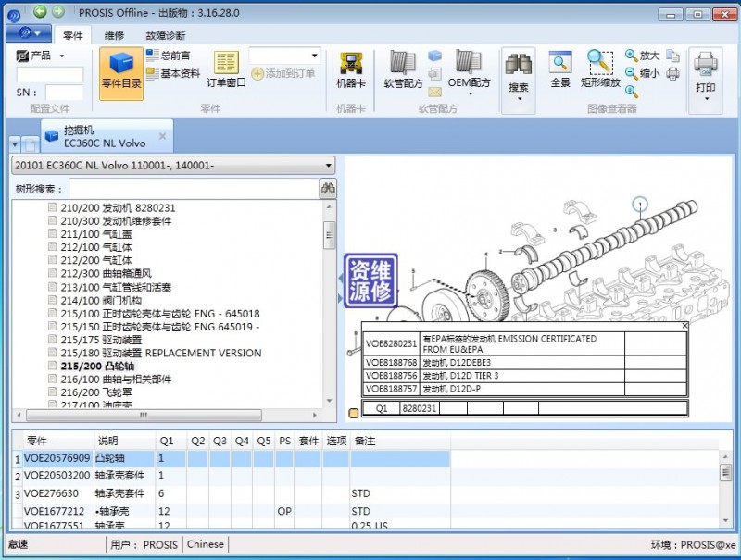Click the SN input field
Image resolution: width=741 pixels, height=560 pixels.
pos(64,93)
